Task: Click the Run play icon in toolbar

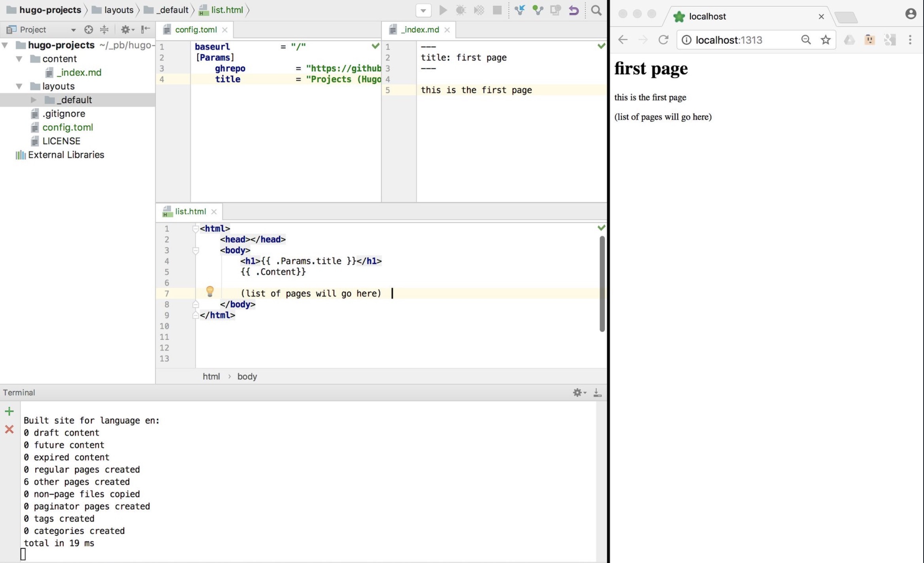Action: [x=443, y=10]
